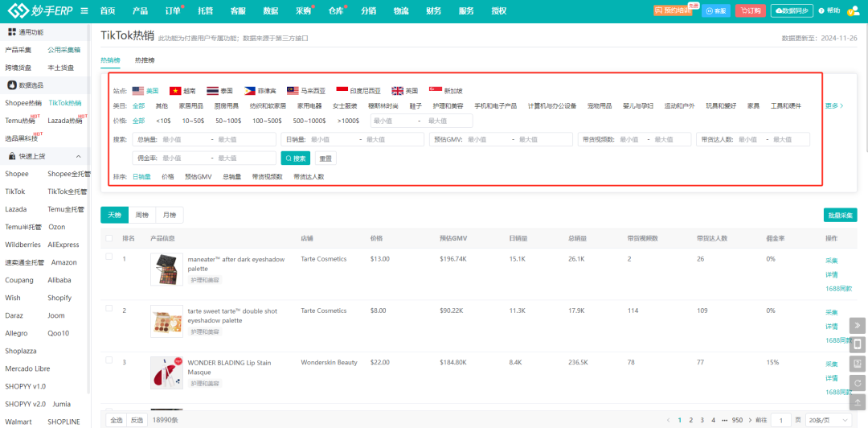This screenshot has width=868, height=428.
Task: Collapse the 快速上货 sidebar section
Action: pyautogui.click(x=78, y=157)
